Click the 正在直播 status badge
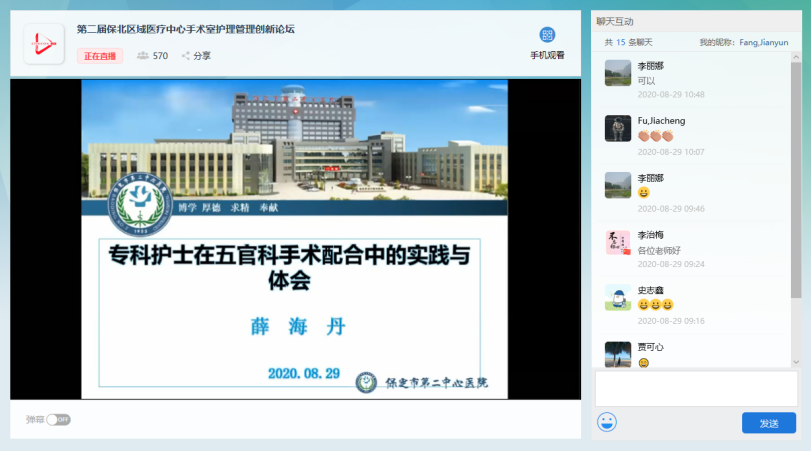This screenshot has width=811, height=451. [x=100, y=56]
